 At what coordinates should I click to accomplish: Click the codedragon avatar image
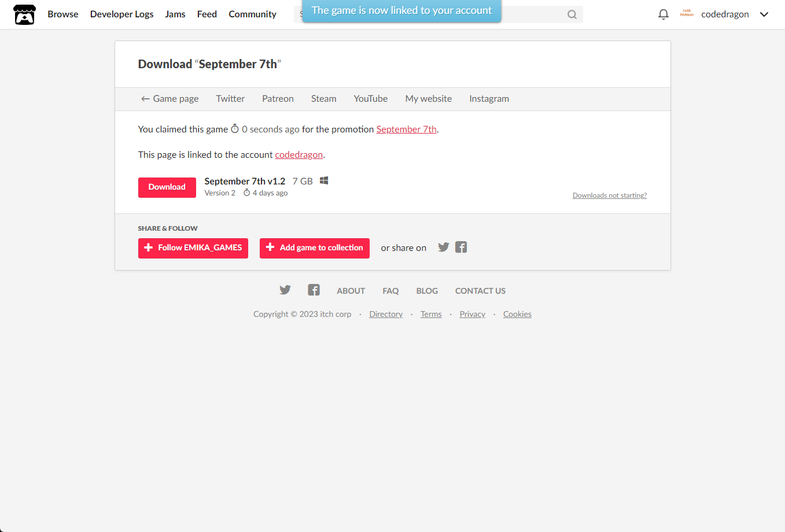[x=687, y=14]
